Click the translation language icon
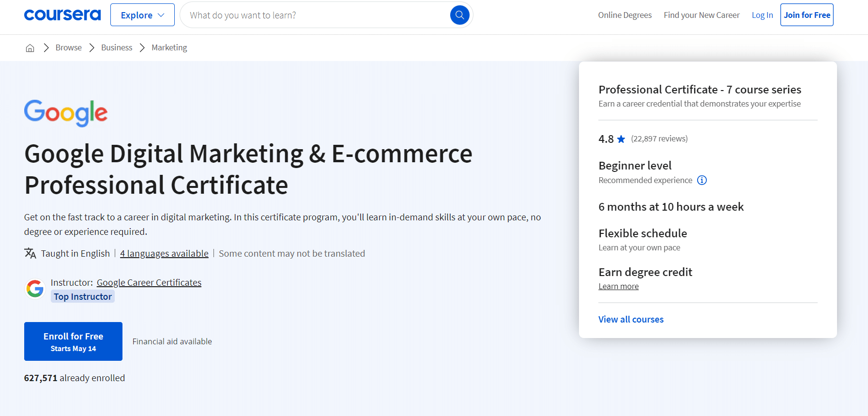This screenshot has height=416, width=868. click(x=30, y=253)
